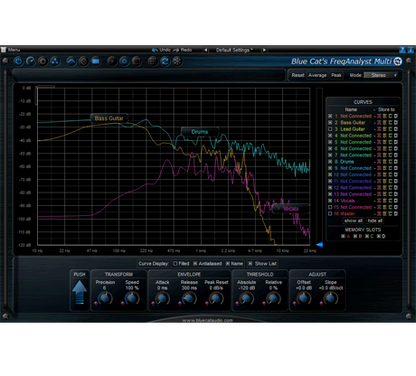
Task: Toggle the Vocals curve checkbox
Action: (x=330, y=201)
